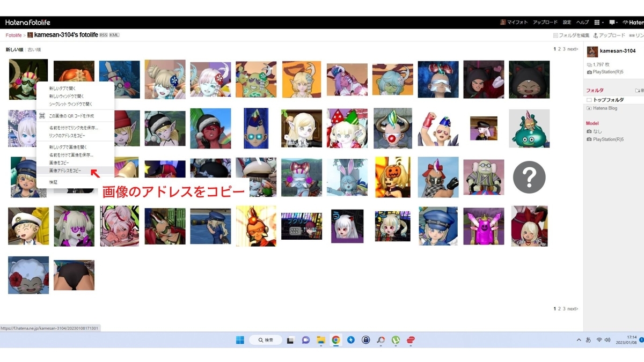Choose 新しいタブで開く in context menu
The width and height of the screenshot is (644, 362).
click(x=75, y=88)
